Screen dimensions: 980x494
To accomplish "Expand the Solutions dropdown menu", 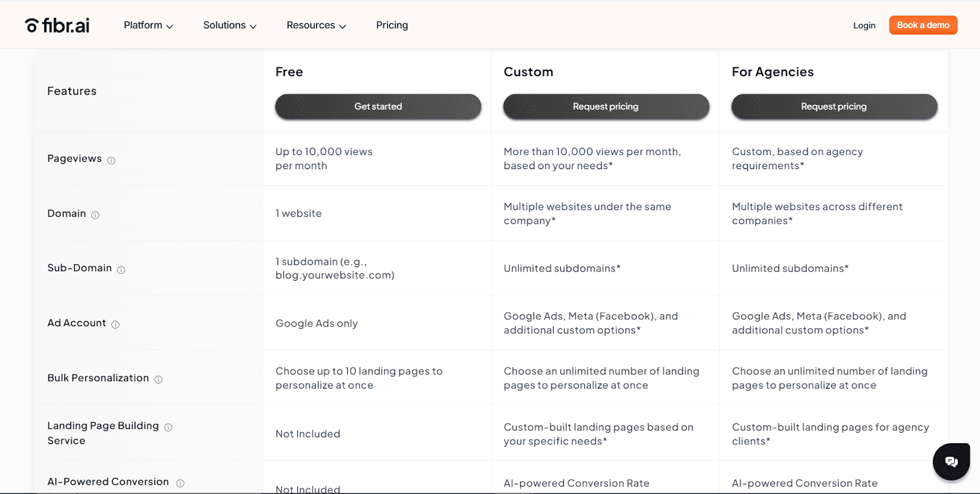I will [230, 25].
